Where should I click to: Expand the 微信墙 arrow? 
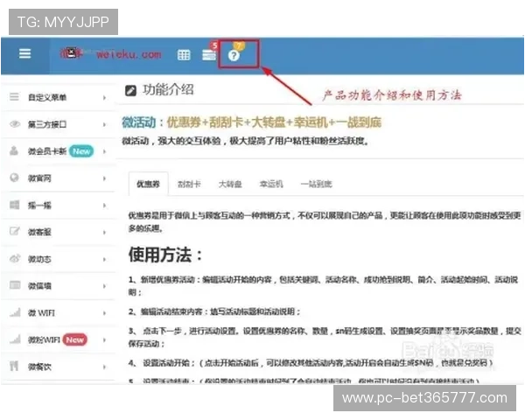tap(104, 286)
